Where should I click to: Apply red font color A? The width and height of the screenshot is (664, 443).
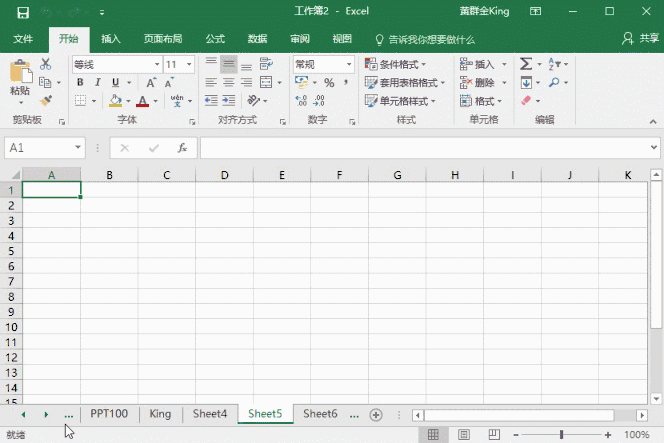click(142, 101)
